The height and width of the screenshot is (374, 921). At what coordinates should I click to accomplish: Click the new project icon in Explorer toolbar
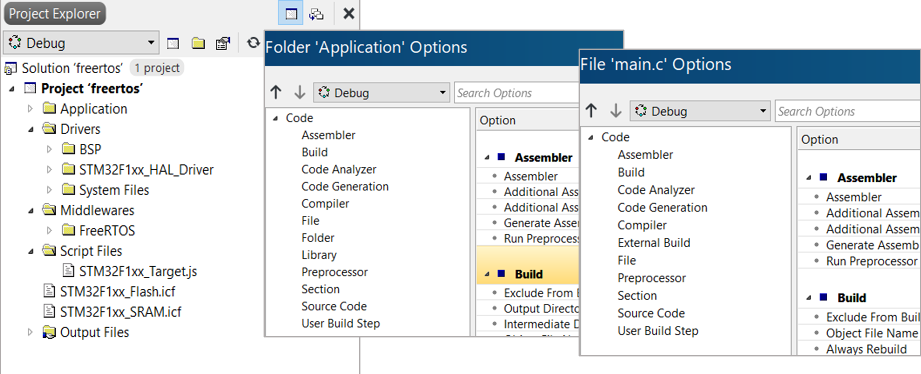(173, 43)
